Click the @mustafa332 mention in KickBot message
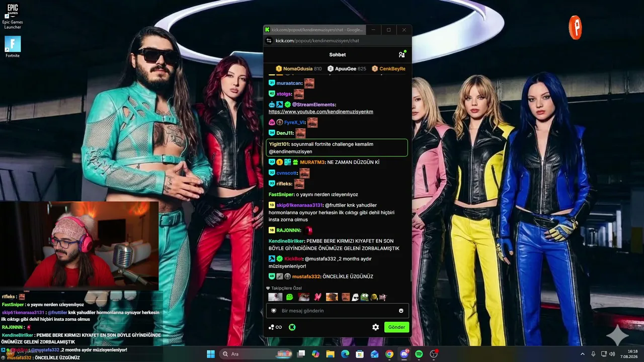The width and height of the screenshot is (644, 362). (320, 259)
